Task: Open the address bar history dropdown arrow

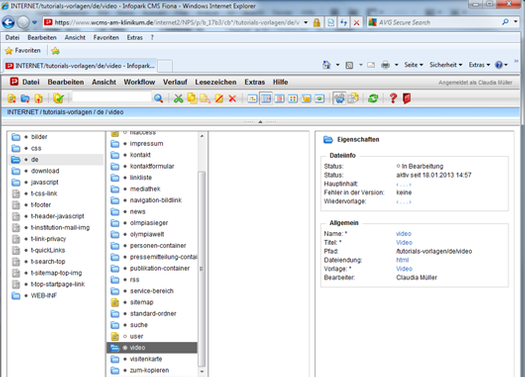Action: [306, 22]
